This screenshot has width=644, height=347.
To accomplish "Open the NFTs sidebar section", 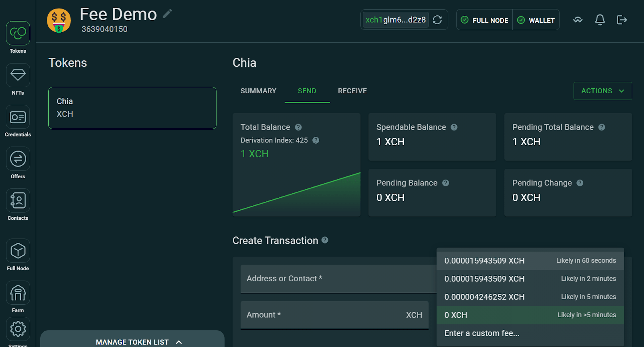I will point(18,75).
